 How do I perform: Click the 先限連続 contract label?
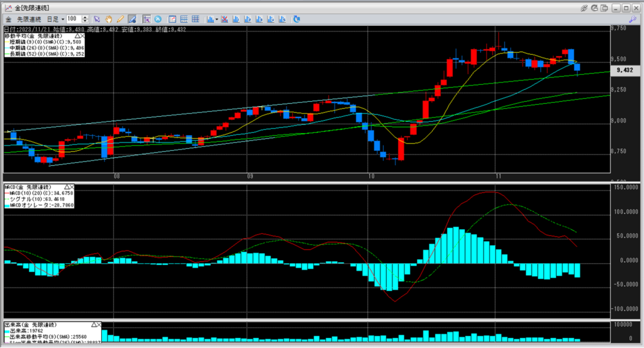click(x=29, y=19)
